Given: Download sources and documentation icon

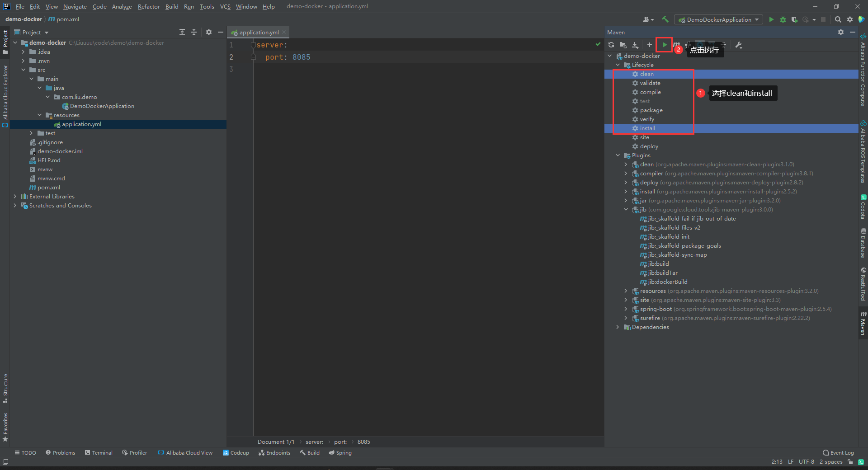Looking at the screenshot, I should (x=635, y=45).
